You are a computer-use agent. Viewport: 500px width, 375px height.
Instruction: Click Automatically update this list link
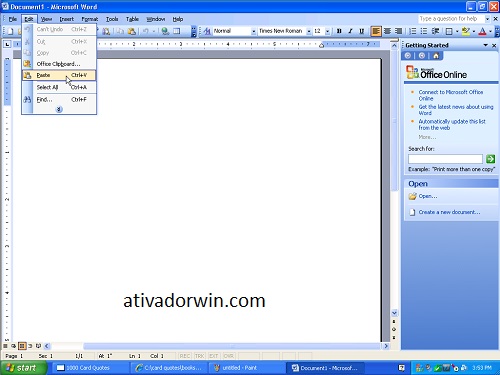452,124
